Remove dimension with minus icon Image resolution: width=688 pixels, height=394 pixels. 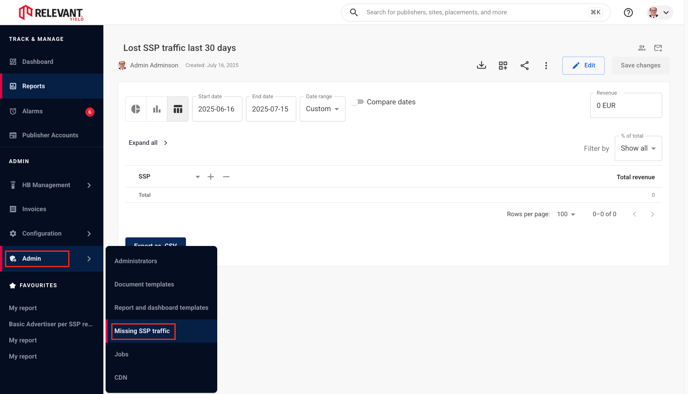point(226,176)
